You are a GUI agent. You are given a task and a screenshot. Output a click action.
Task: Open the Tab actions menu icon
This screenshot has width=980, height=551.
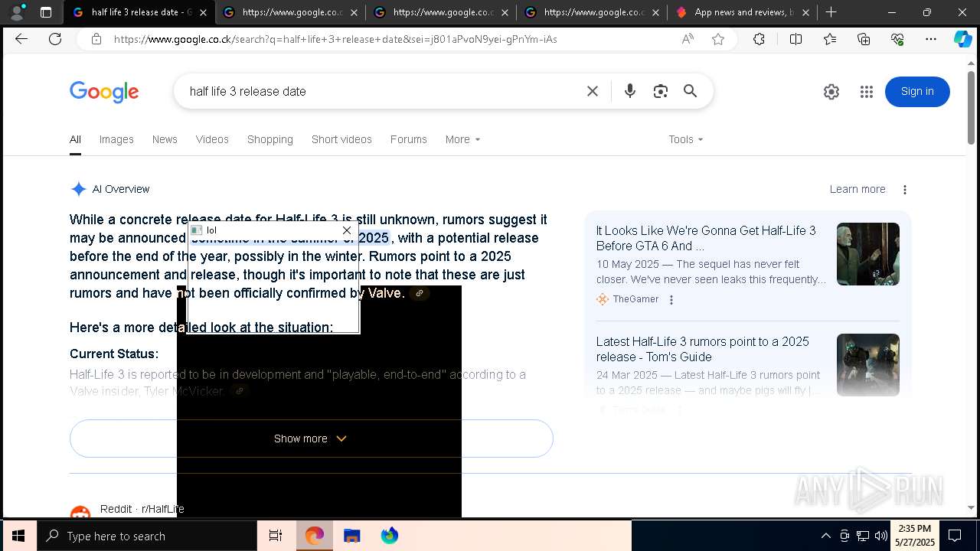pyautogui.click(x=46, y=12)
